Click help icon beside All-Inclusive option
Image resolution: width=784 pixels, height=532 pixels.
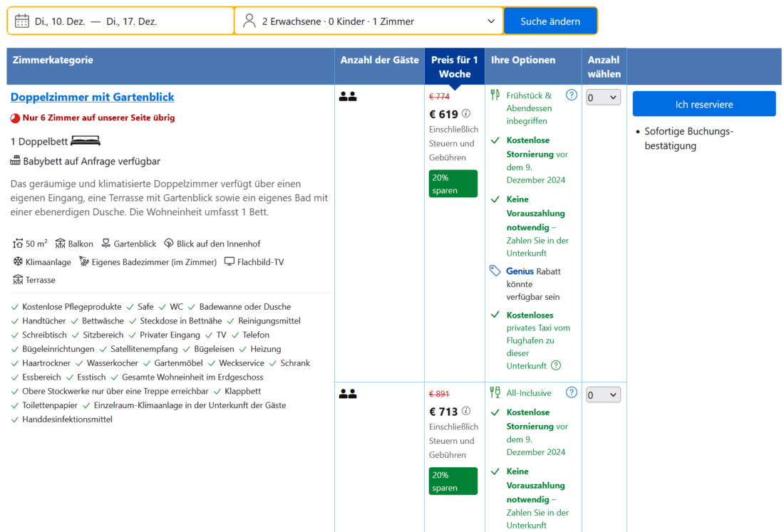(571, 392)
